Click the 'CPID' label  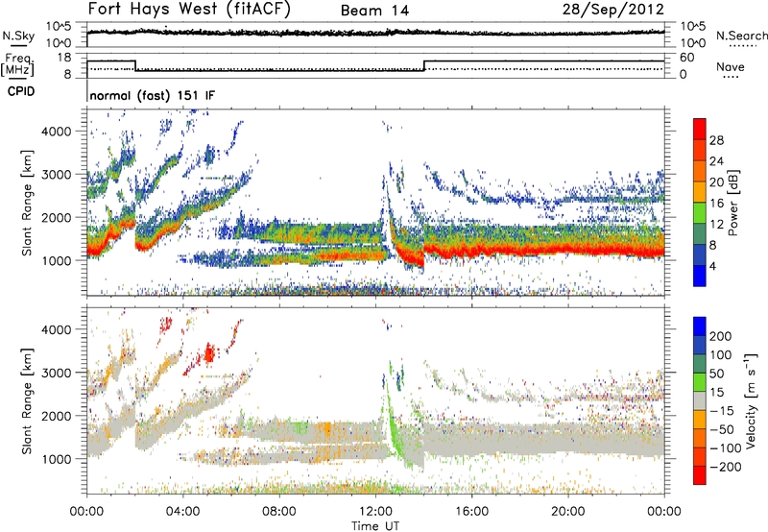(x=21, y=91)
